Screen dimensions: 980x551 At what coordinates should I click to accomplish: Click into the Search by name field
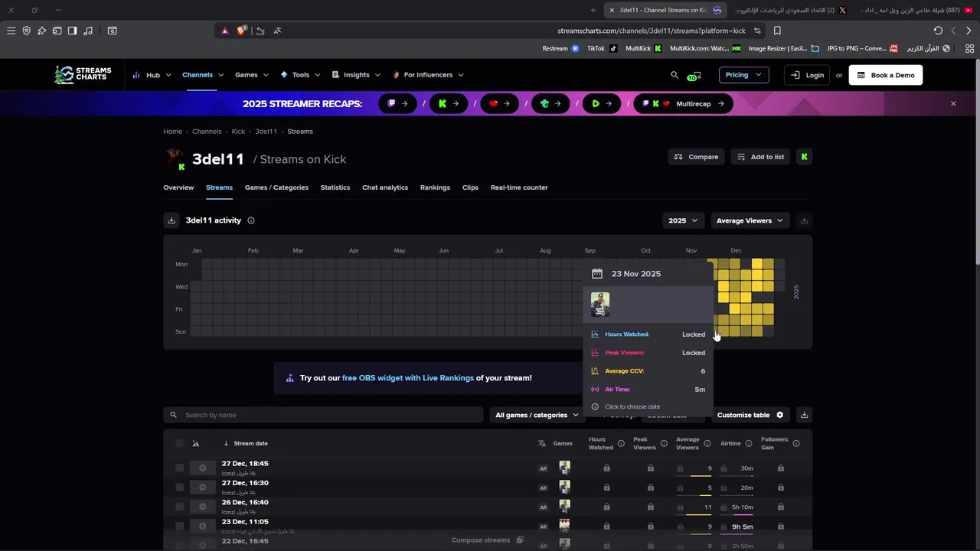[323, 415]
